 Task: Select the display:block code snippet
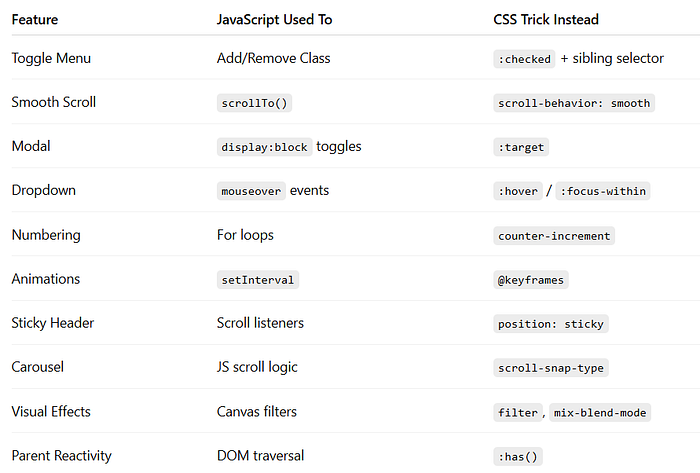(x=264, y=147)
